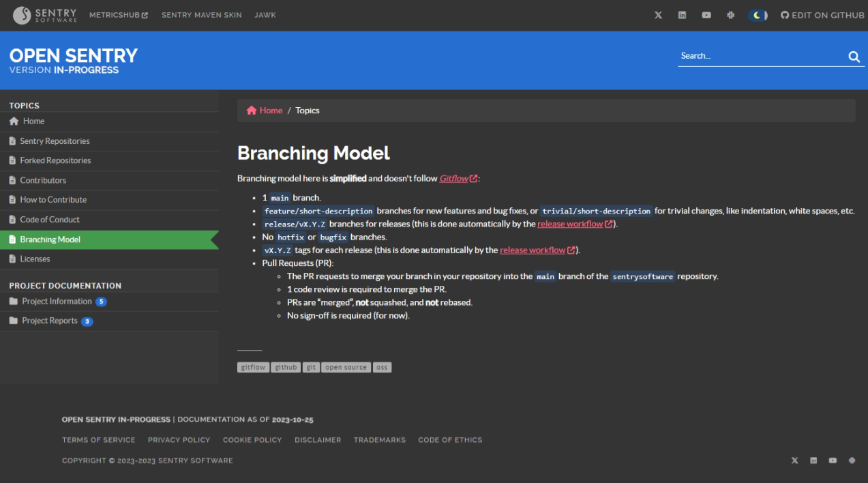Click the feature/short-description code text

[318, 211]
